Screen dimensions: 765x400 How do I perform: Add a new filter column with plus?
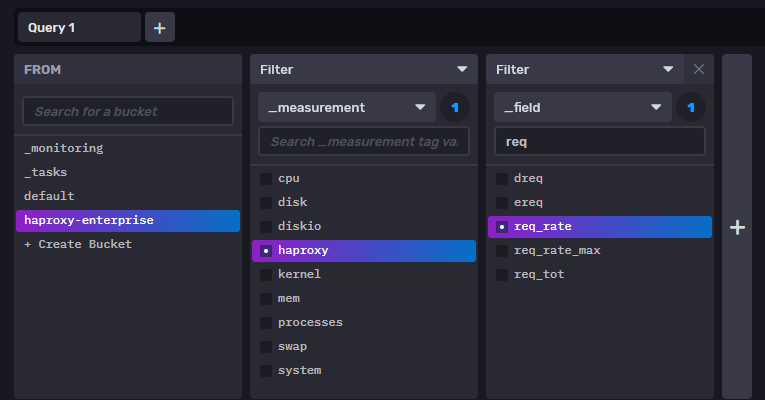(x=737, y=228)
